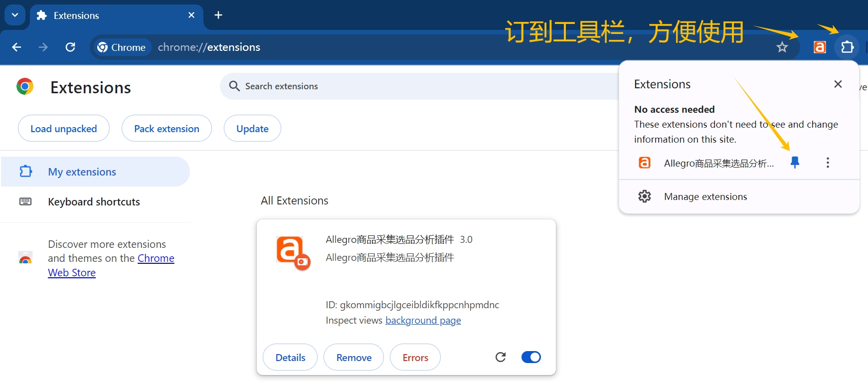The image size is (868, 382).
Task: Click the My extensions puzzle icon
Action: (25, 172)
